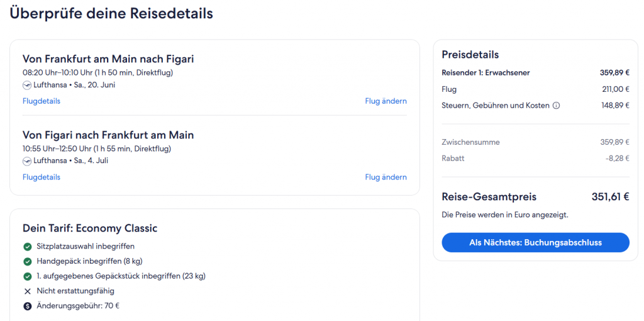
Task: Change the return flight via Flug ändern
Action: click(386, 177)
